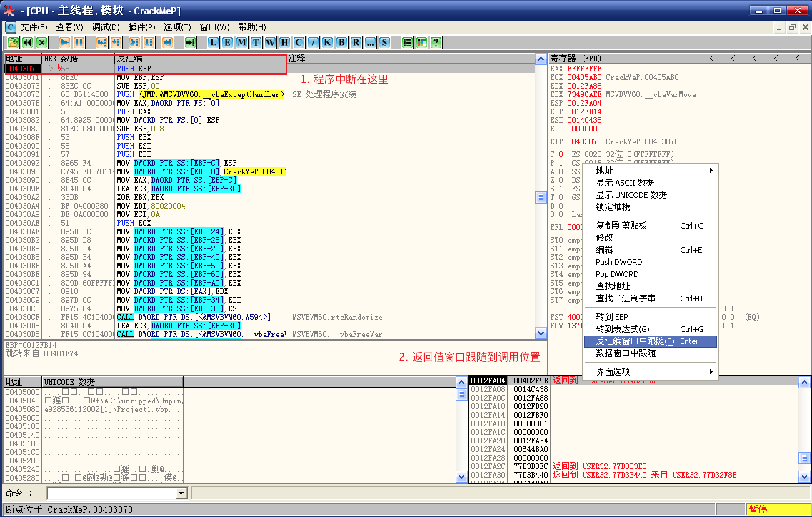The image size is (812, 517).
Task: Click the Restart program rewind icon
Action: (x=27, y=43)
